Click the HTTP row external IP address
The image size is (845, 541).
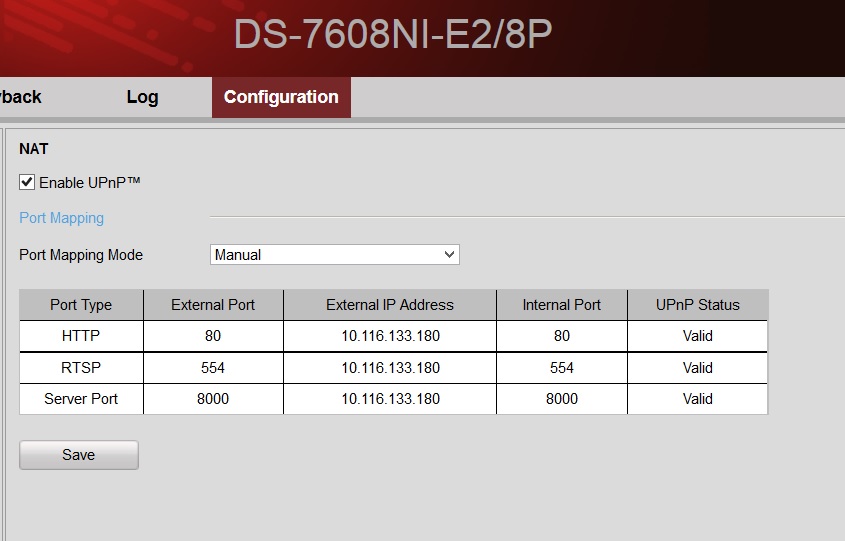390,336
